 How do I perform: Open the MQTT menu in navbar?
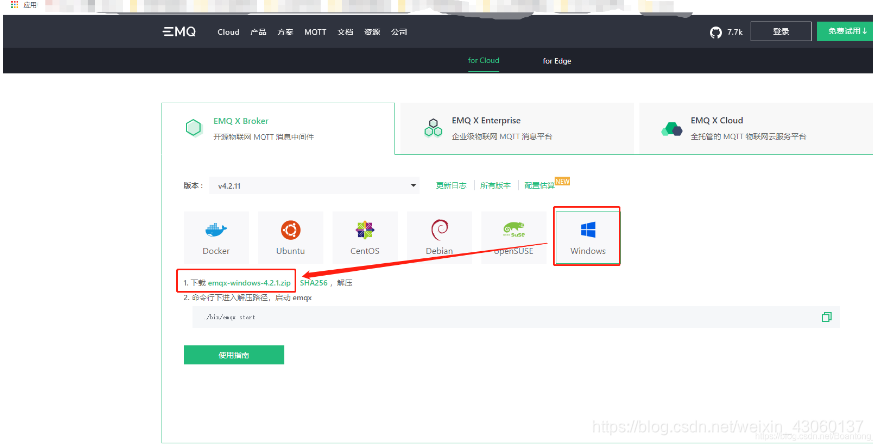[x=315, y=32]
